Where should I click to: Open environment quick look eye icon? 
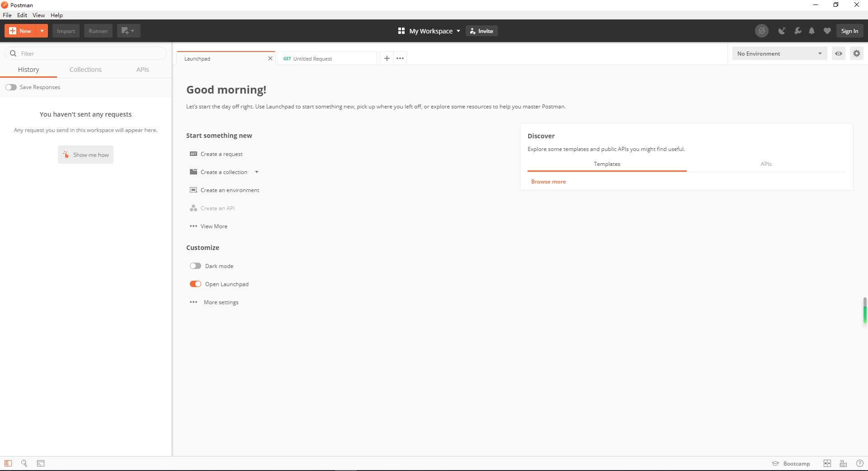coord(839,53)
